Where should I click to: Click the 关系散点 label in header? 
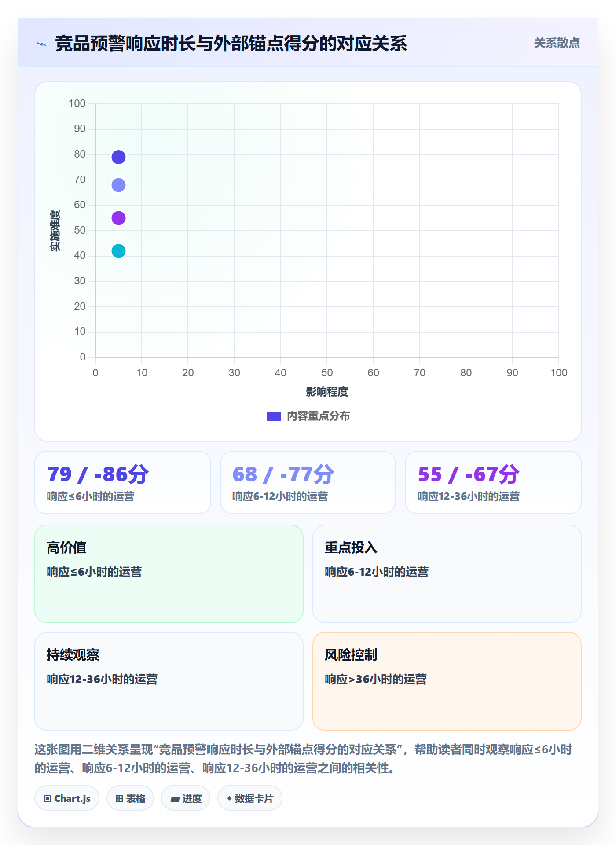pos(557,43)
